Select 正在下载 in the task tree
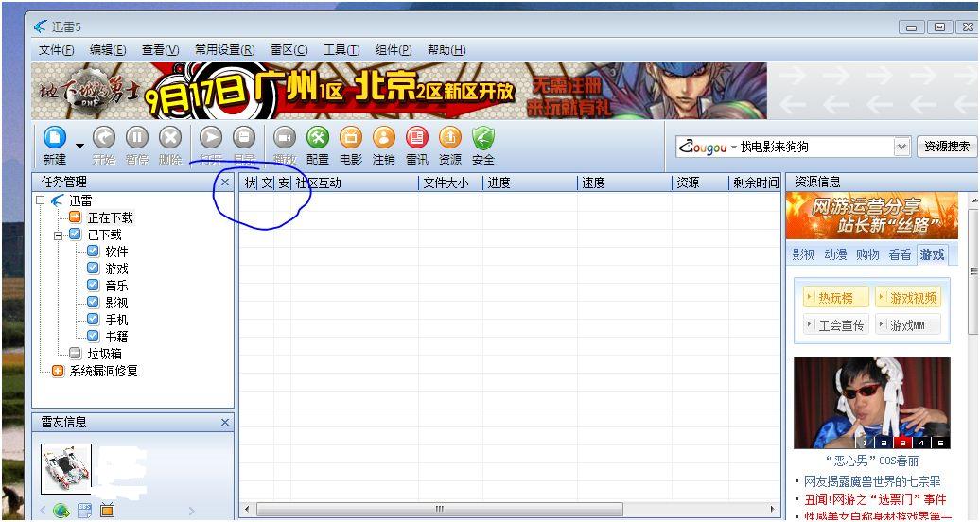This screenshot has width=980, height=522. (111, 217)
